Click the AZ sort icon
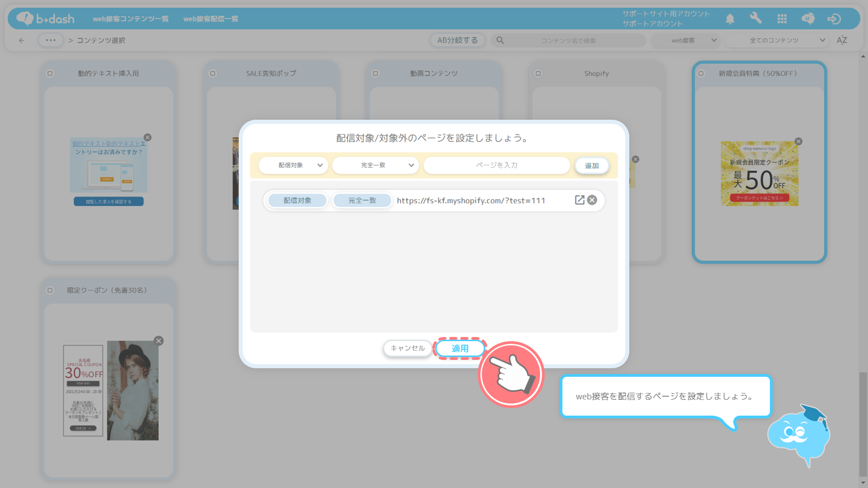The height and width of the screenshot is (488, 868). (x=841, y=40)
